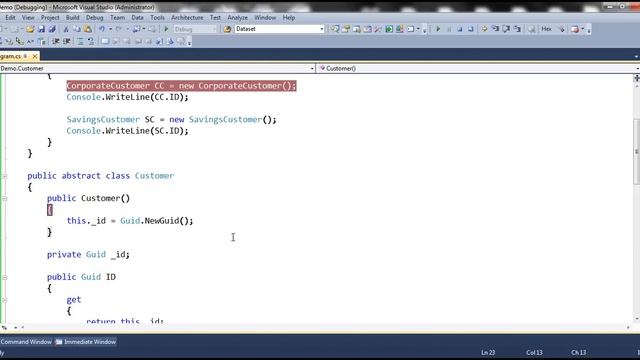Open the Architecture menu
Screen dimensions: 640x360
click(187, 18)
